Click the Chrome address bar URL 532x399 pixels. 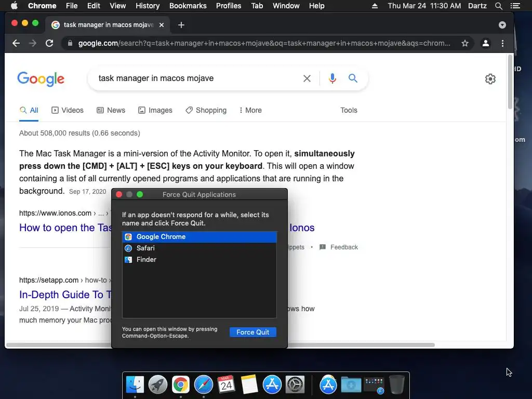point(264,43)
